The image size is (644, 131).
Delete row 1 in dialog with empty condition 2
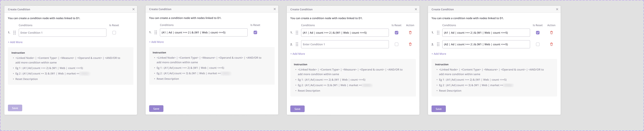coord(410,33)
